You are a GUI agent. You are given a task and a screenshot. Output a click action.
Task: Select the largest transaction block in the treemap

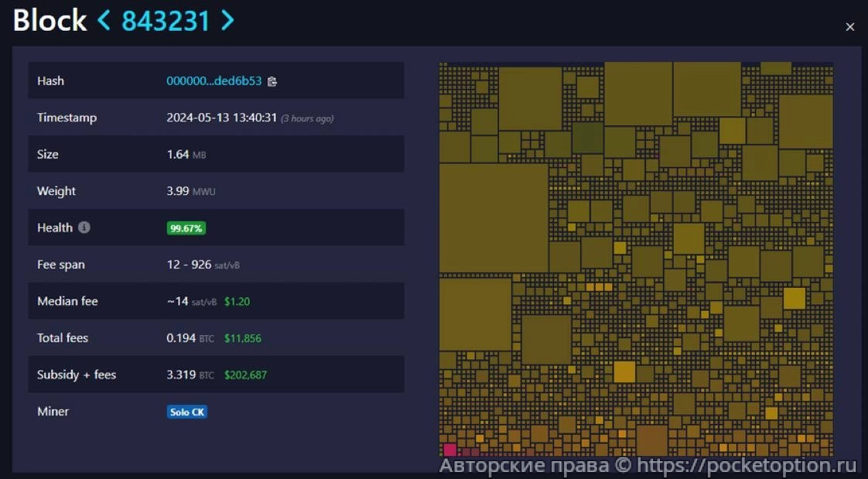(494, 217)
